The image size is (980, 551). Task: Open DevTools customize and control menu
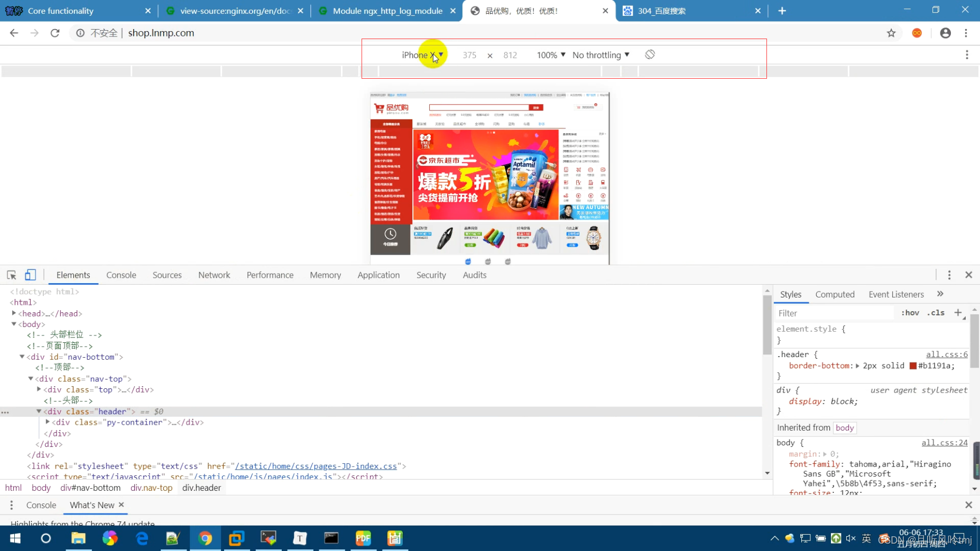click(x=949, y=275)
